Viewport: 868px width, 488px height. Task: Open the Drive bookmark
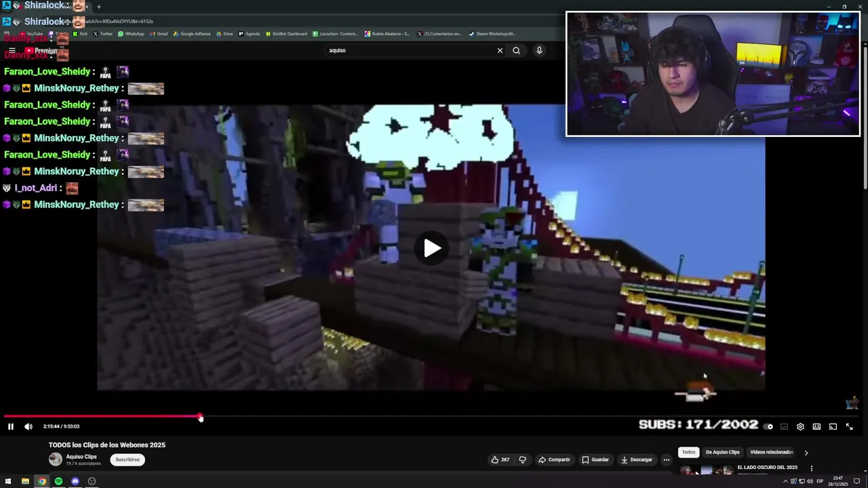[x=224, y=33]
